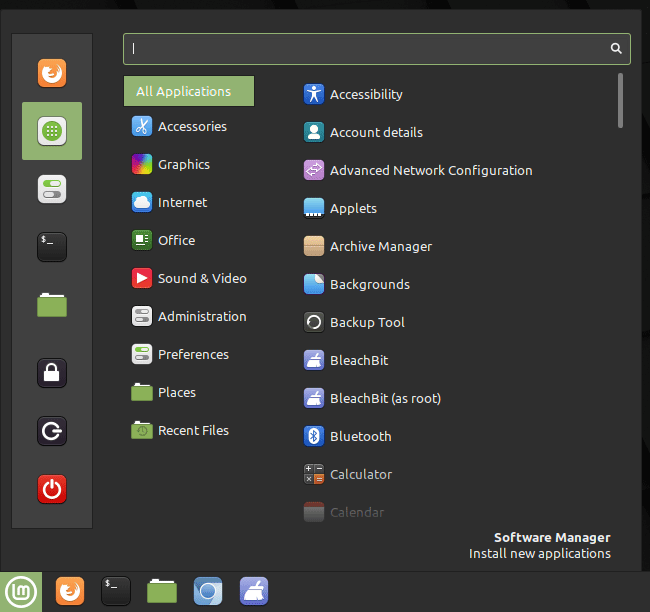Click the Log Out icon
Viewport: 650px width, 612px height.
coord(52,431)
